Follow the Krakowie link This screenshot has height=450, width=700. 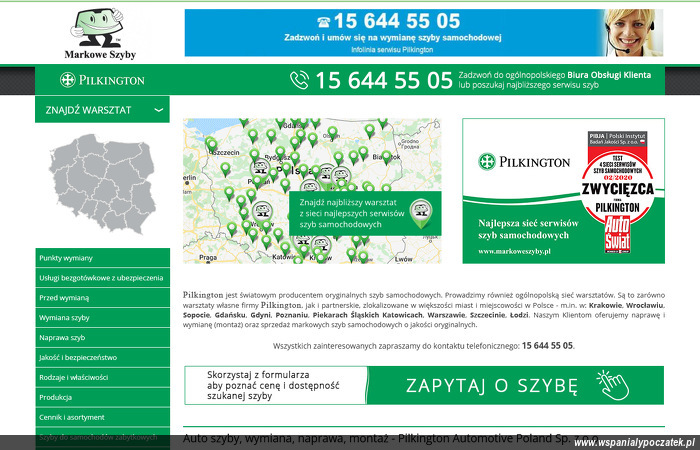click(x=605, y=305)
